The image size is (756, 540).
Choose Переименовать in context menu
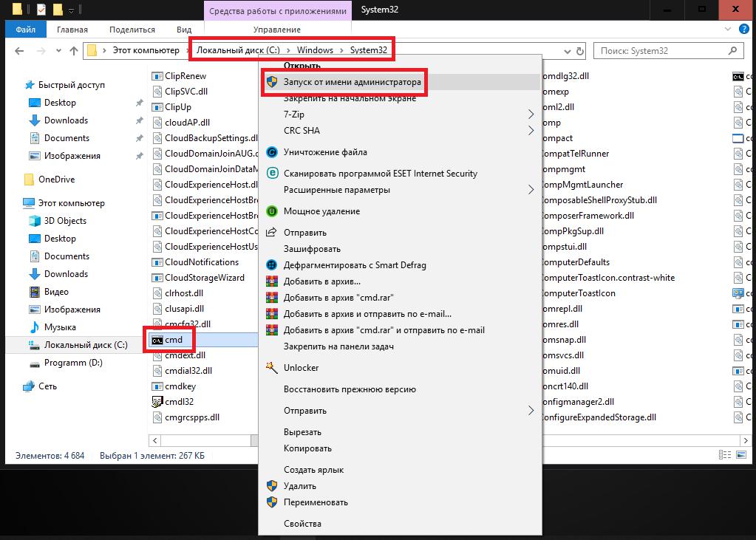coord(401,502)
